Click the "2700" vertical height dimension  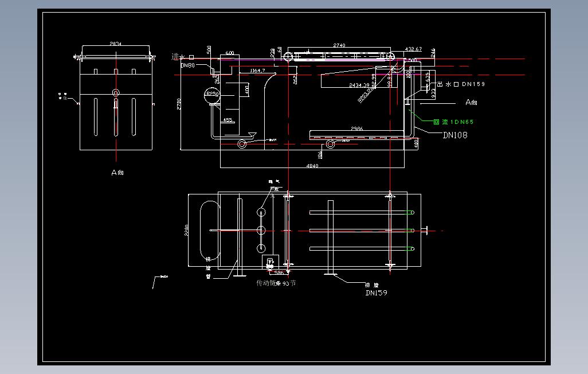[179, 104]
